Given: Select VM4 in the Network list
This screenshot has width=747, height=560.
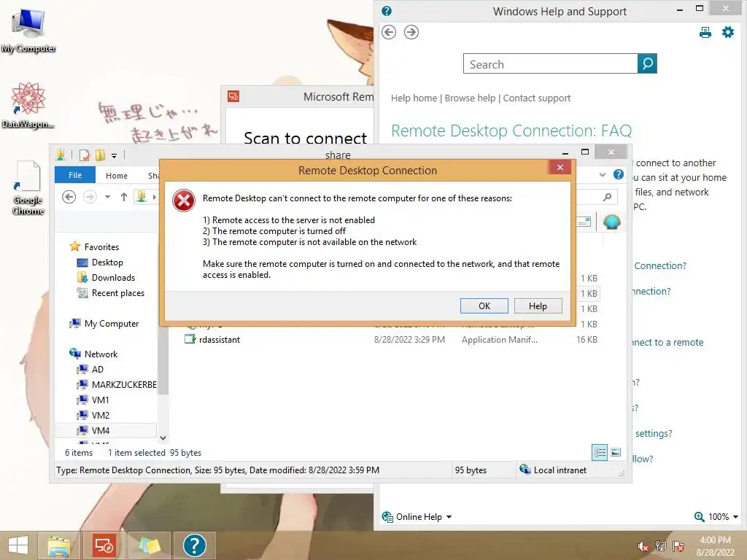Looking at the screenshot, I should pyautogui.click(x=93, y=430).
